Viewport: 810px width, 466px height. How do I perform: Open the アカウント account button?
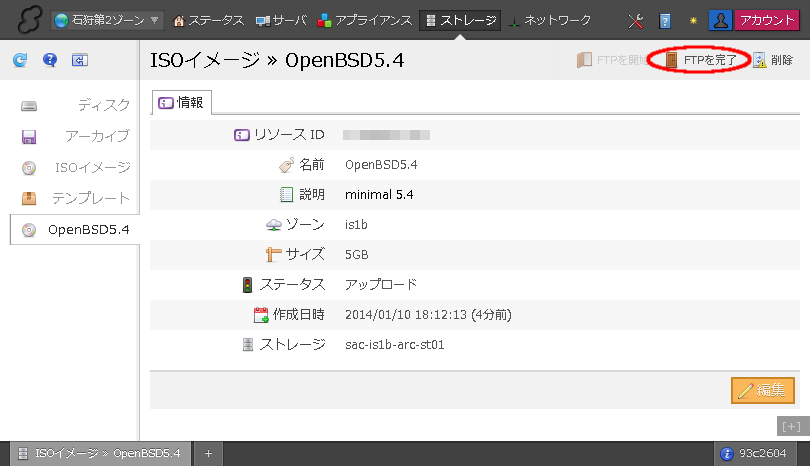tap(767, 20)
